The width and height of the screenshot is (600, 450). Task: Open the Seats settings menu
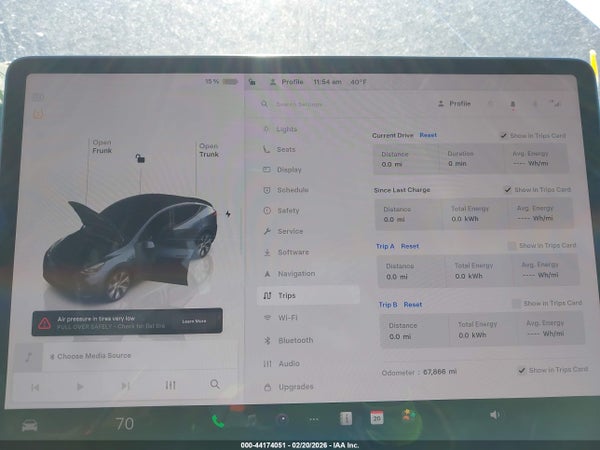279,149
